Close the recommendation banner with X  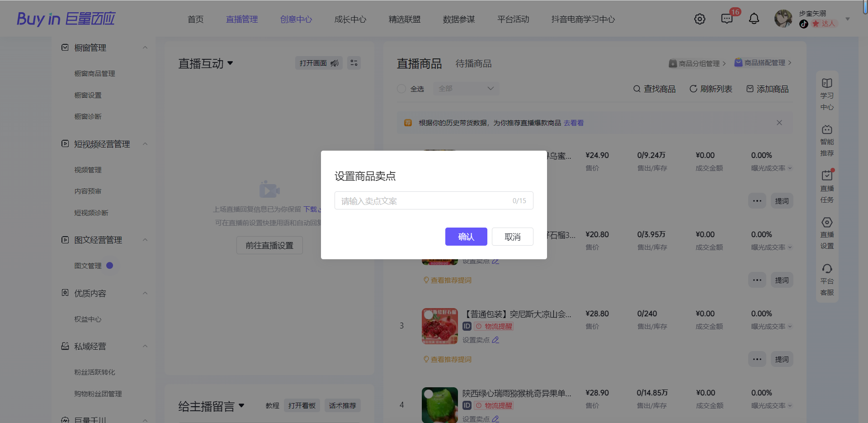(x=779, y=123)
